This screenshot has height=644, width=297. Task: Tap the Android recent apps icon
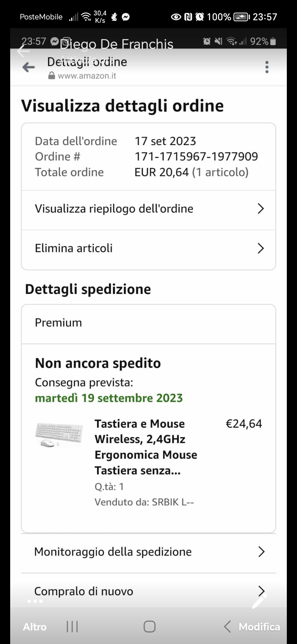click(x=72, y=627)
